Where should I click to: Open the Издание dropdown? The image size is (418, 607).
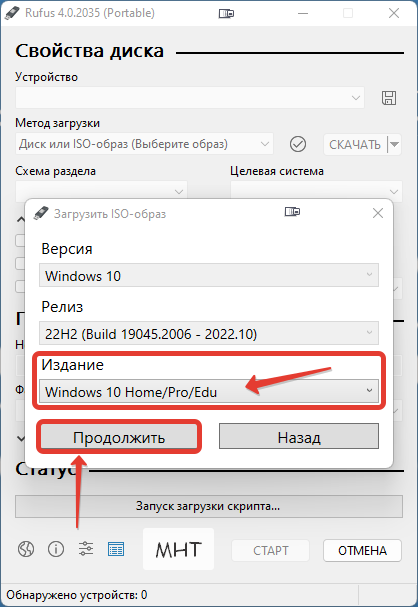pyautogui.click(x=209, y=391)
